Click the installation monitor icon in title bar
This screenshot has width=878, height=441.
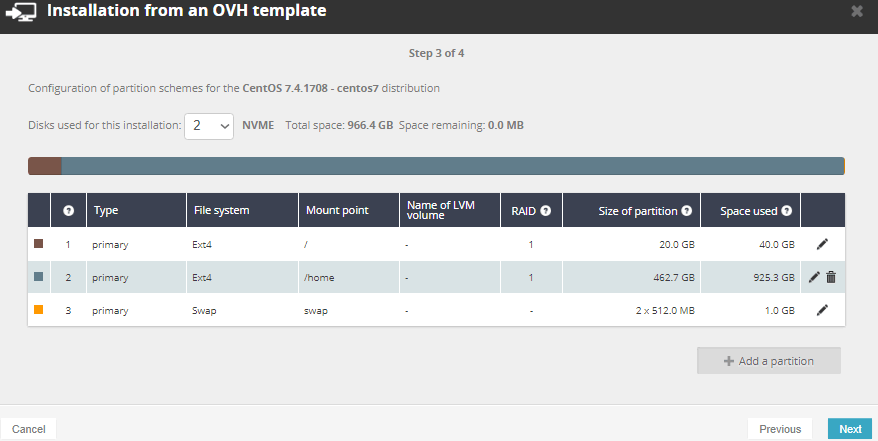21,12
